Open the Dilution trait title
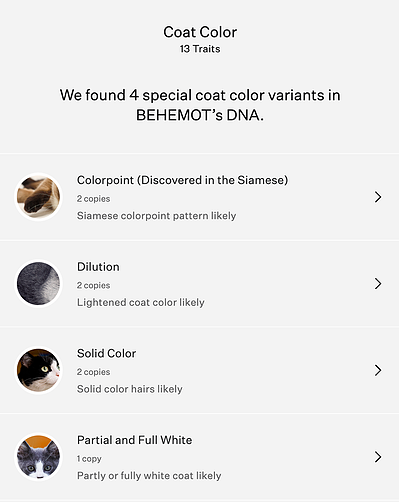The width and height of the screenshot is (399, 502). click(98, 267)
